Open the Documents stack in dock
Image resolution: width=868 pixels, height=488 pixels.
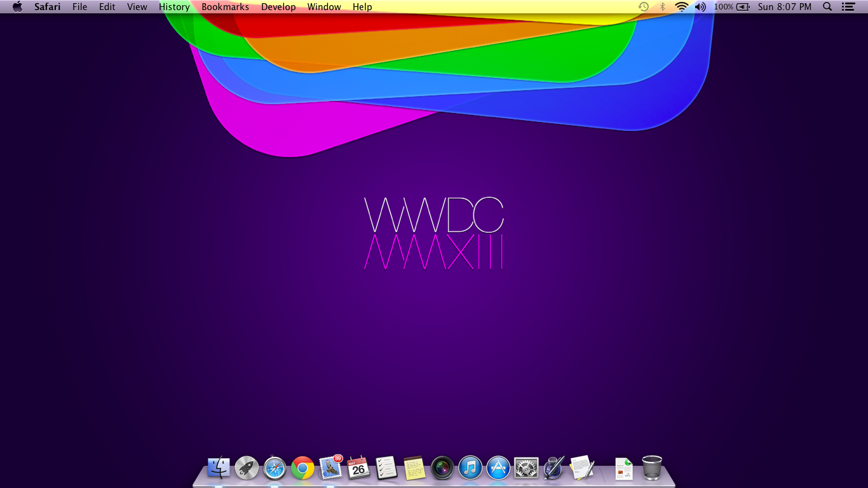tap(624, 469)
